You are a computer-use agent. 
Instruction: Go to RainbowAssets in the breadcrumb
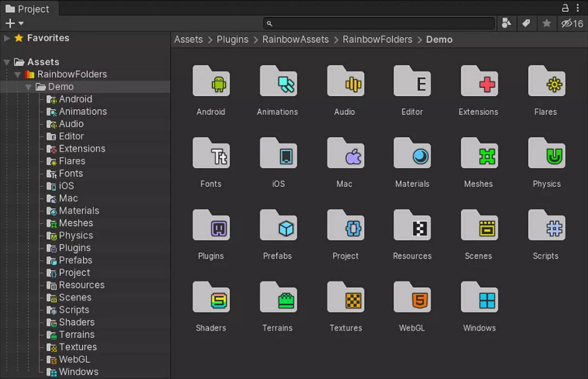(295, 39)
